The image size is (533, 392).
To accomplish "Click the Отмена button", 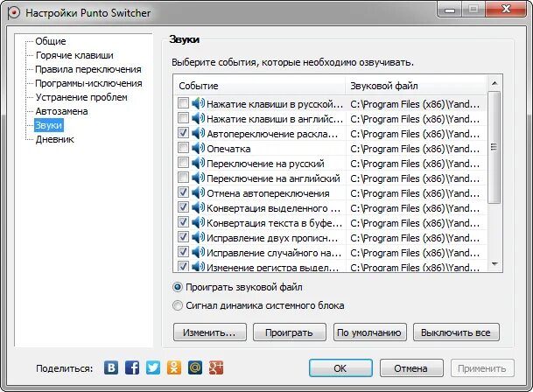I will (411, 368).
